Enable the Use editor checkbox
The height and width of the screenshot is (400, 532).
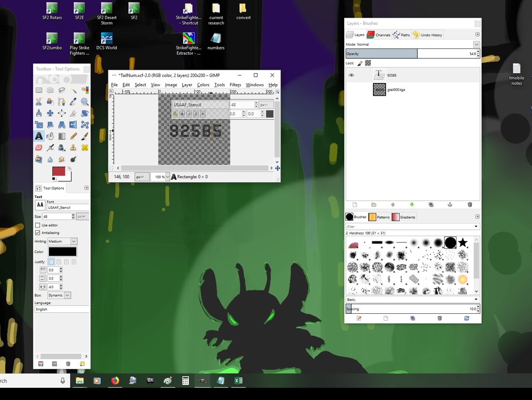pyautogui.click(x=38, y=225)
